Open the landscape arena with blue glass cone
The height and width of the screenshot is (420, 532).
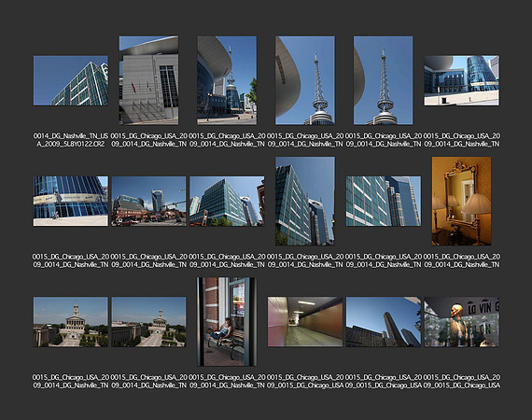(x=461, y=81)
